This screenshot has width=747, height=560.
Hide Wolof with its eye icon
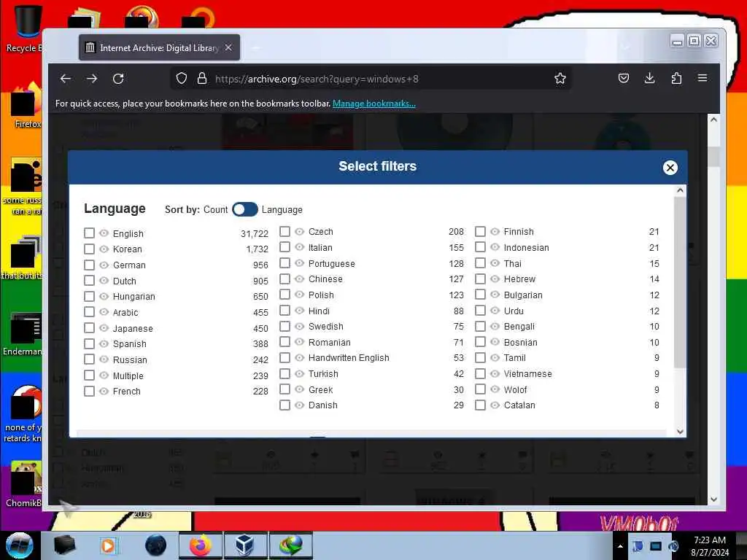(495, 389)
